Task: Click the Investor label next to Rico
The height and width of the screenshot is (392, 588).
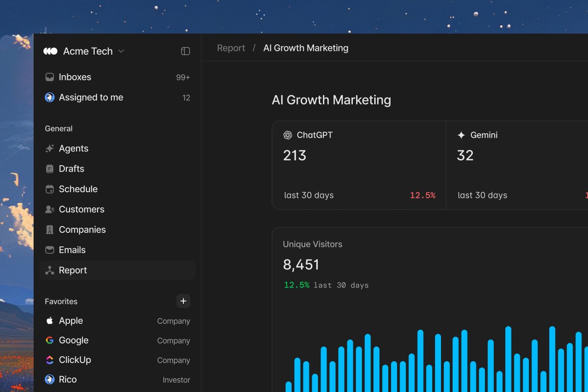Action: (x=176, y=380)
